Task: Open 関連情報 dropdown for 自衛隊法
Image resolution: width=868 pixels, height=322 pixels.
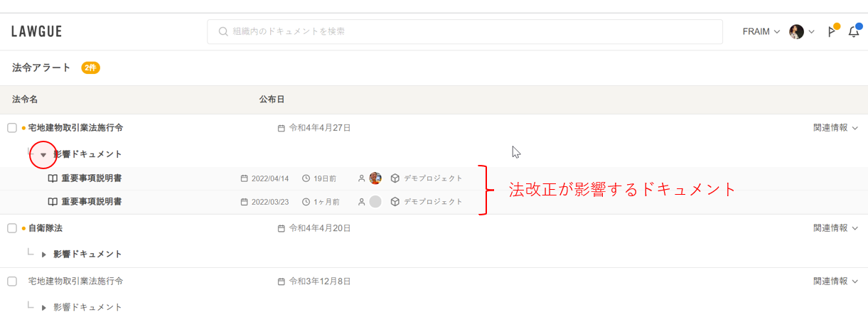Action: (x=836, y=228)
